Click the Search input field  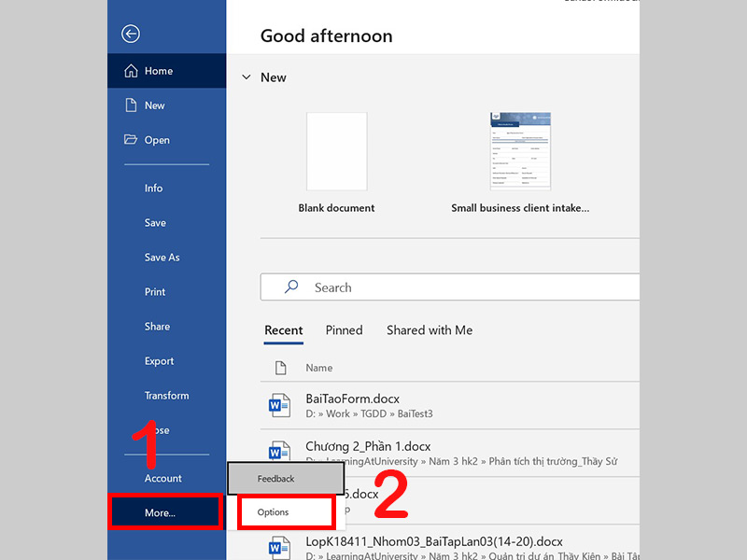[x=450, y=287]
